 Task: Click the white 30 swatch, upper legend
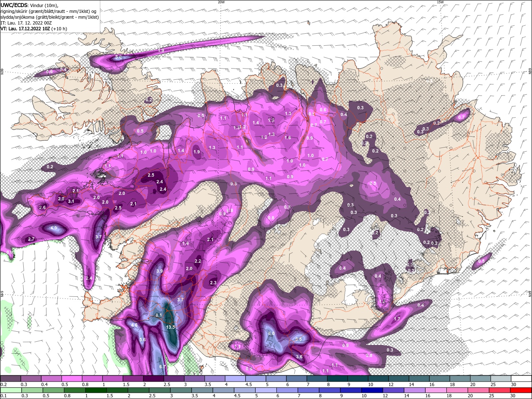click(521, 379)
